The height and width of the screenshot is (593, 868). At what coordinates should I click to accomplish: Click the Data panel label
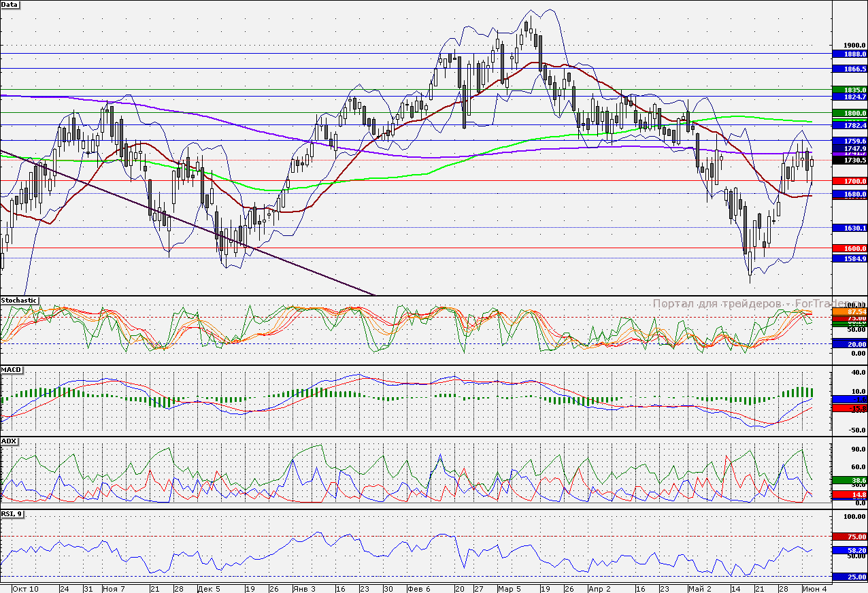point(10,4)
